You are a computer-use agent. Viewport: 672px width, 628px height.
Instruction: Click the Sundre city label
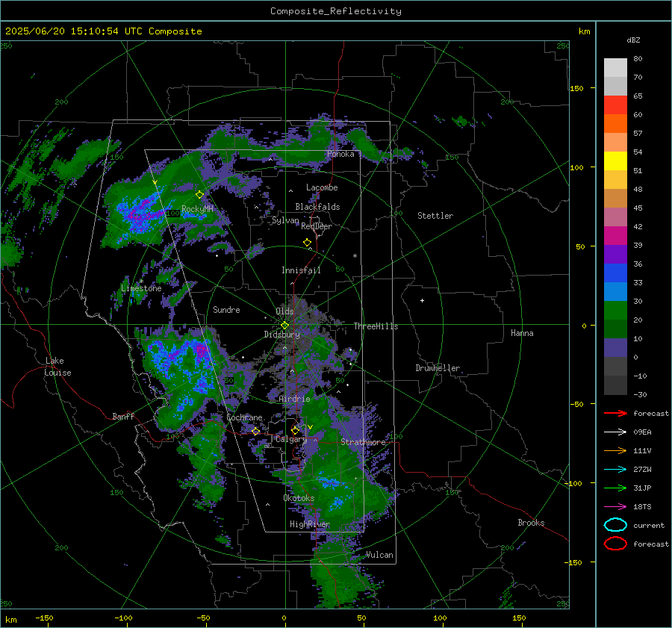point(226,310)
